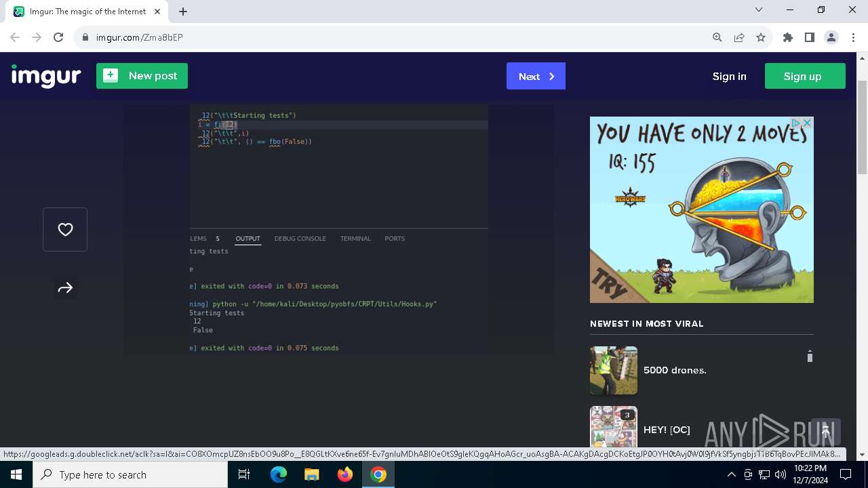
Task: Click the browser forward arrow
Action: tap(37, 37)
